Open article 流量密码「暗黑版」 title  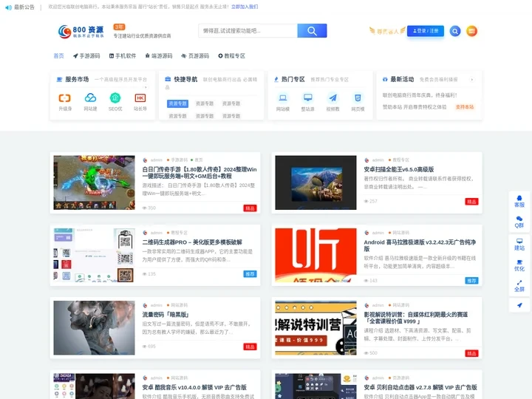click(x=166, y=315)
